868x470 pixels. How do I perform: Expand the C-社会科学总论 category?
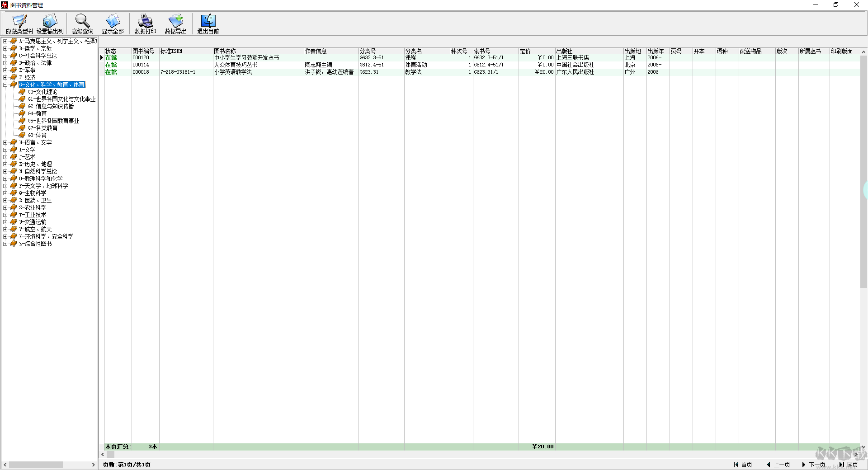[5, 56]
